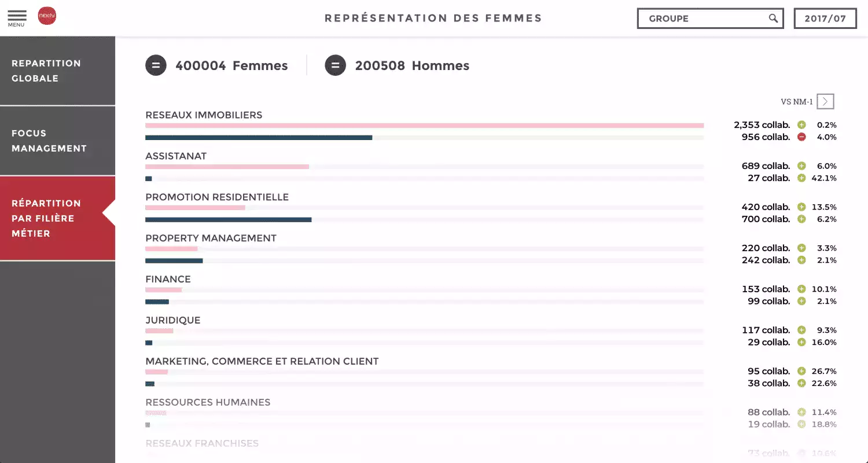Click the search magnifier icon

click(773, 19)
